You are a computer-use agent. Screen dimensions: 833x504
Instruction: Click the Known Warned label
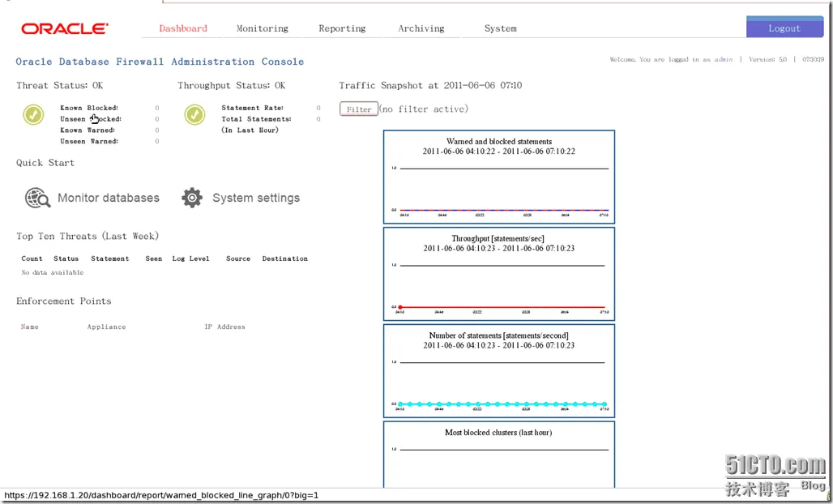click(x=88, y=130)
